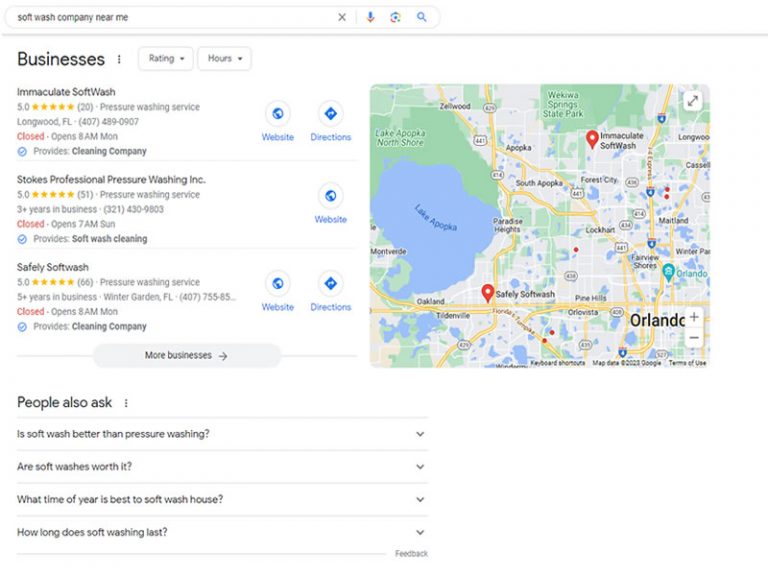Screen dimensions: 768x576
Task: Expand 'Is soft wash better than pressure washing?'
Action: (x=222, y=434)
